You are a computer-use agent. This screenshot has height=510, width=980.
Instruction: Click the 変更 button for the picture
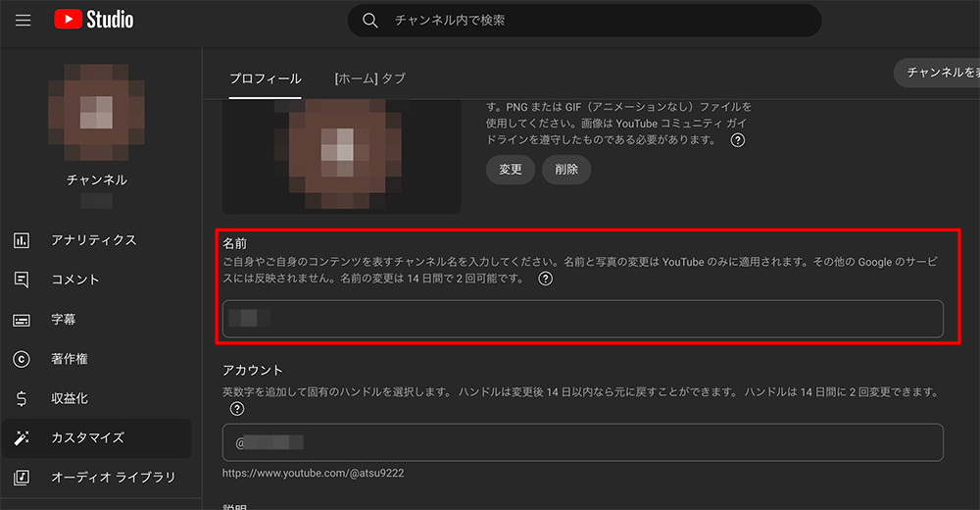[511, 170]
